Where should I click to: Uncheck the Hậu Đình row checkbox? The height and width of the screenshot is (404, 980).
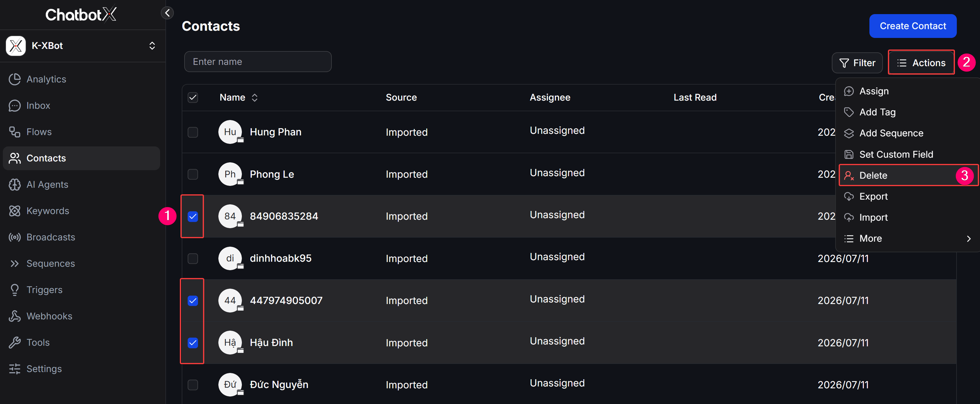coord(193,343)
